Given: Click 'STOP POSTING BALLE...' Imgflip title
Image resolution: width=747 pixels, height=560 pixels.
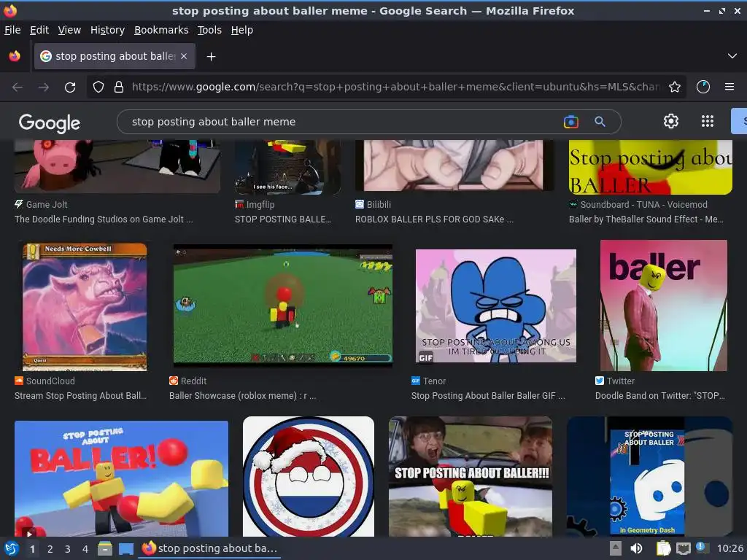Looking at the screenshot, I should tap(282, 219).
